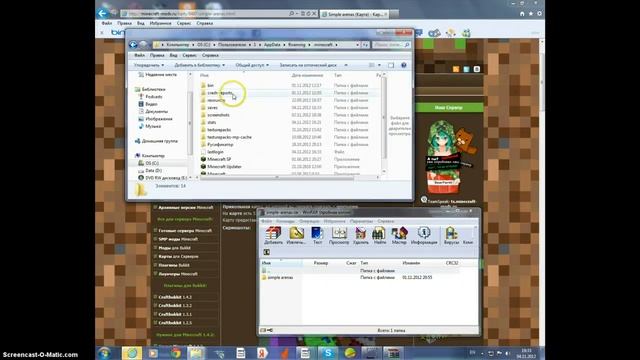Select Музыка in Explorer navigation pane
This screenshot has width=640, height=360.
click(153, 126)
